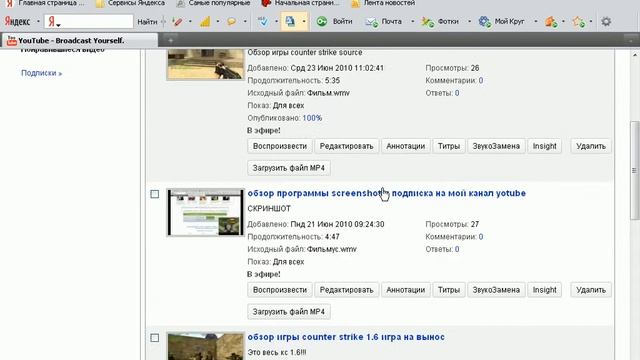Screen dimensions: 640x360
Task: Click the green key login icon
Action: coord(322,21)
